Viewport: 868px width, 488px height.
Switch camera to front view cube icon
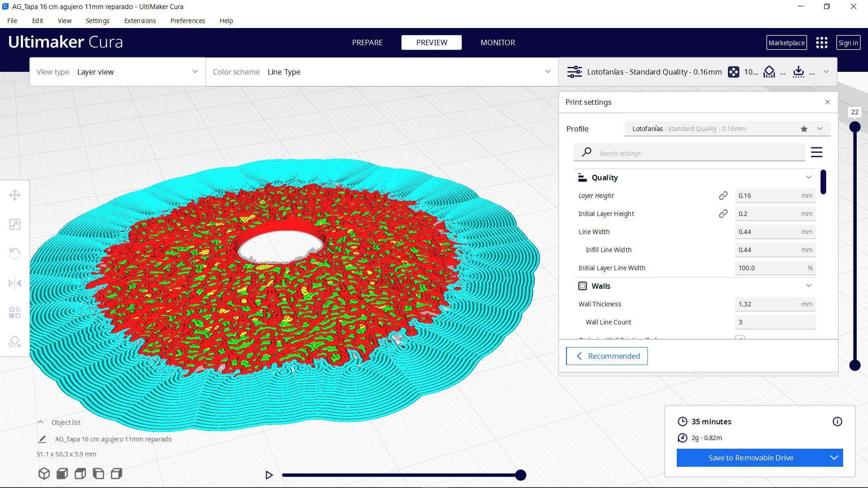[x=62, y=473]
